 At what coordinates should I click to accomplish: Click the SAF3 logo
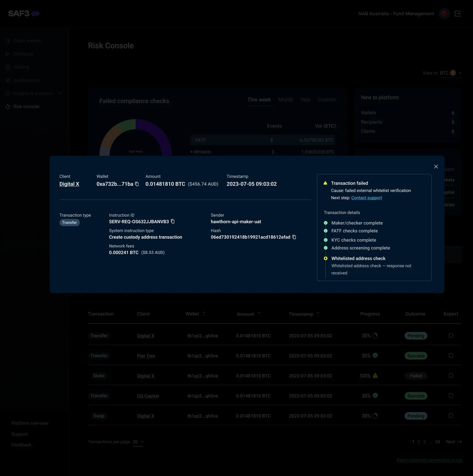pos(24,14)
